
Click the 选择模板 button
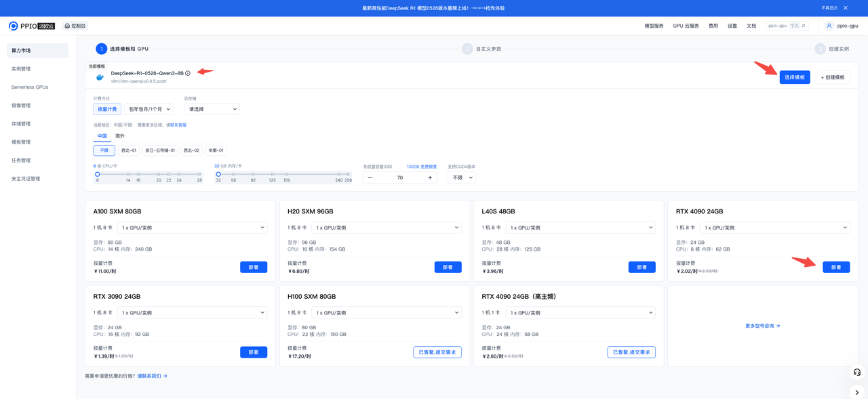pos(795,77)
